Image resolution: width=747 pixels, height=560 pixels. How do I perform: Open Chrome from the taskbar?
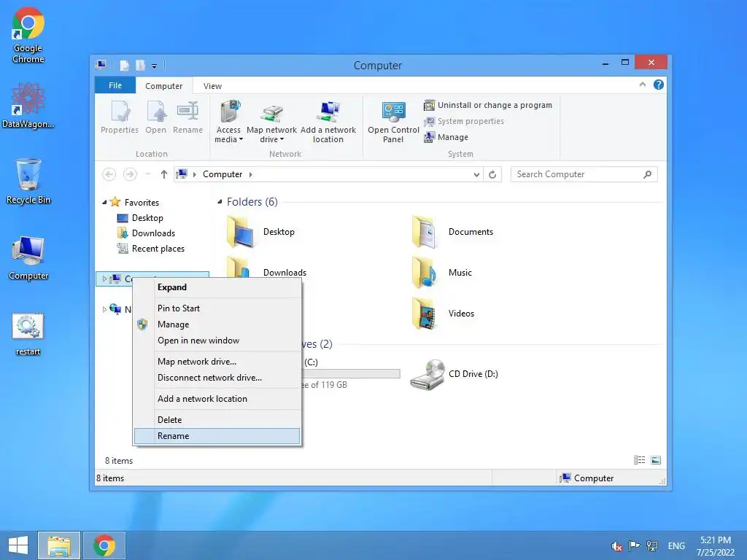[104, 545]
